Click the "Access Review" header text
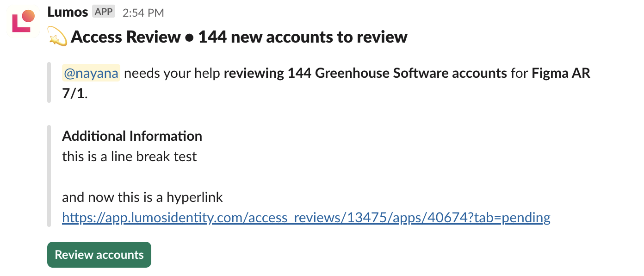The width and height of the screenshot is (644, 276). (x=125, y=37)
